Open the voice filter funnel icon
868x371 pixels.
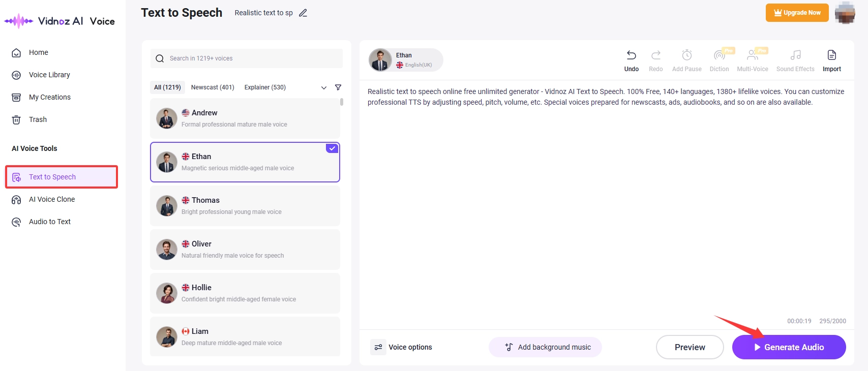(338, 87)
